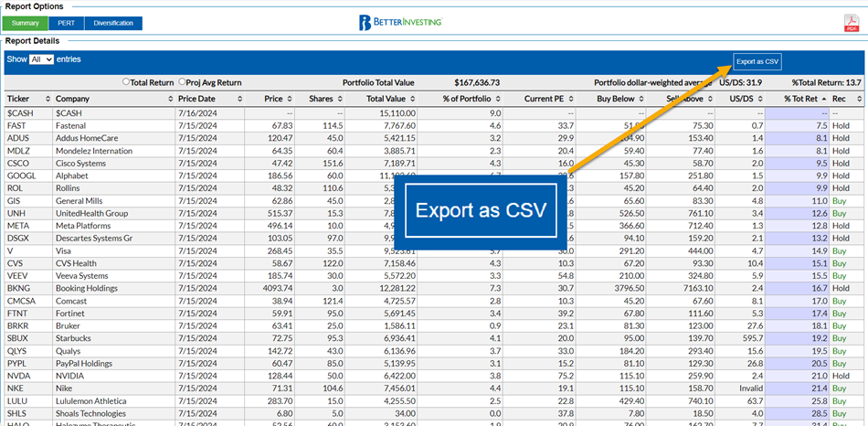Screen dimensions: 868x426
Task: Click the Cisco Systems company name
Action: pos(79,164)
